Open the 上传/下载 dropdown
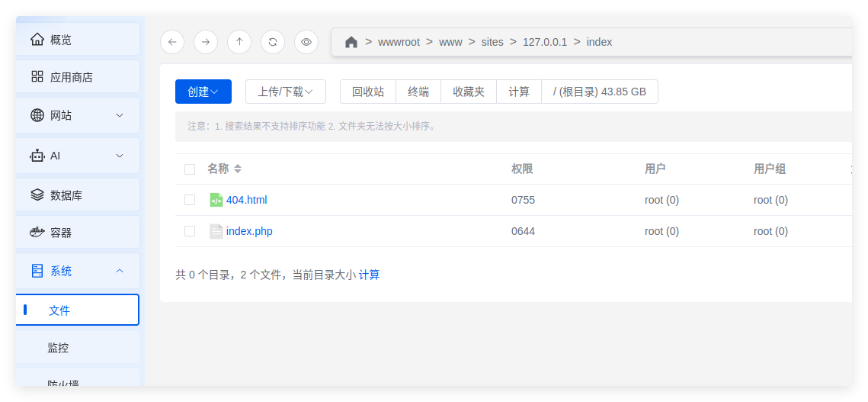This screenshot has width=868, height=402. coord(286,92)
